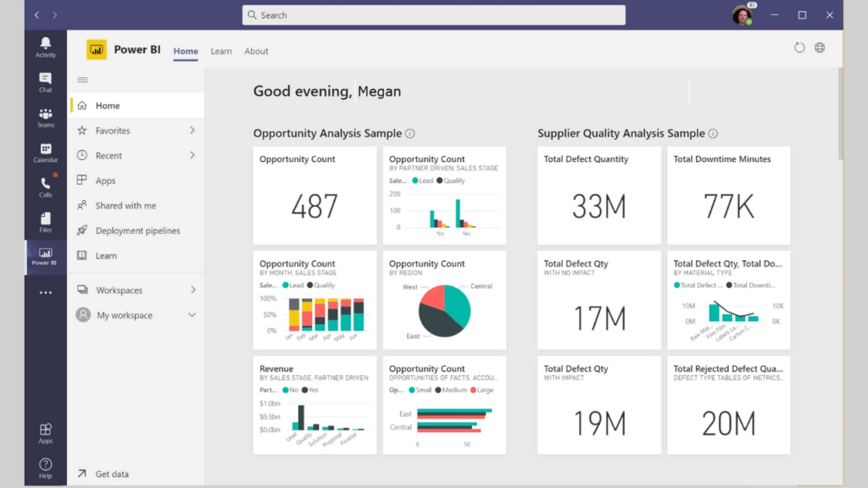The width and height of the screenshot is (868, 488).
Task: Expand Favorites chevron
Action: pos(192,130)
